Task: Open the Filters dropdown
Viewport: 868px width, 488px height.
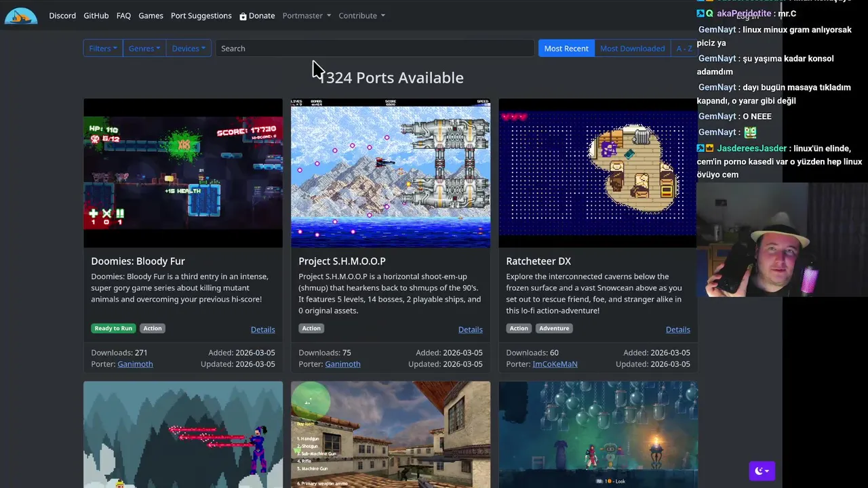Action: (103, 48)
